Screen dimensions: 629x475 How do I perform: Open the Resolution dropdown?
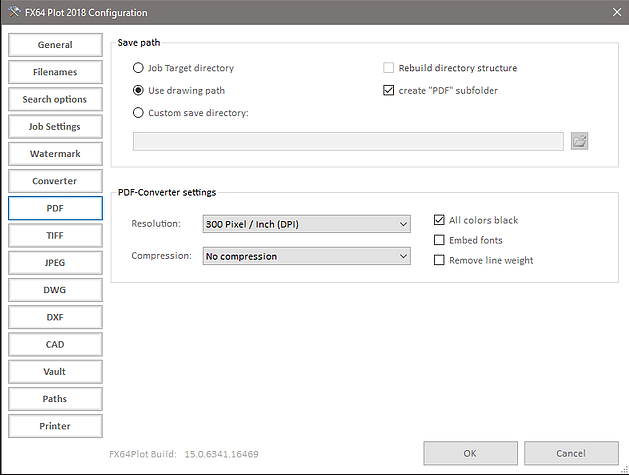point(306,224)
